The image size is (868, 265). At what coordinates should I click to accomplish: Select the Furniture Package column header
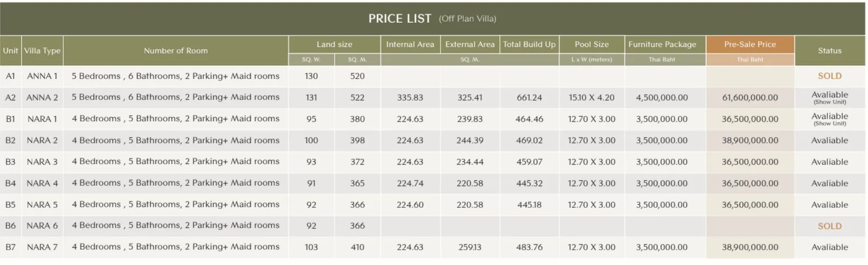pyautogui.click(x=662, y=45)
